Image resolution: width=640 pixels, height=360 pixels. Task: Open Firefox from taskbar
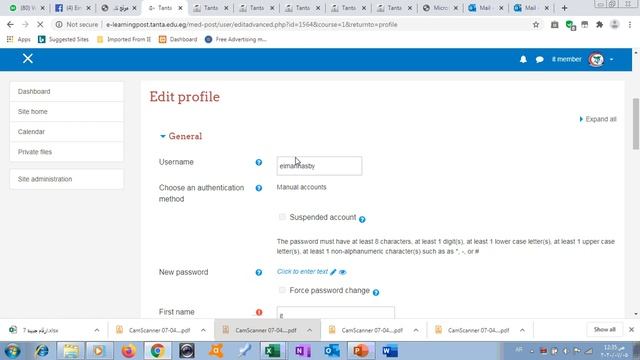pyautogui.click(x=129, y=351)
